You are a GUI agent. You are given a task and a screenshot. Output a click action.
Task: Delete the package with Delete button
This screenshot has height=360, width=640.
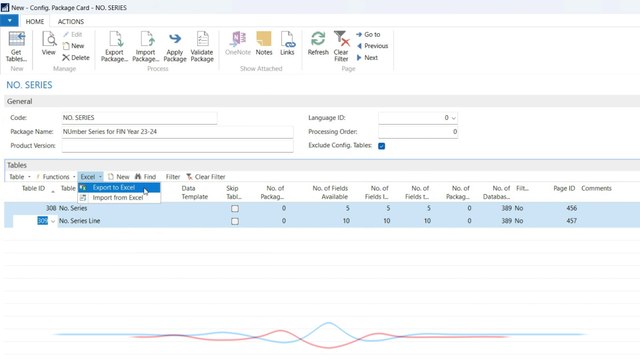[76, 58]
